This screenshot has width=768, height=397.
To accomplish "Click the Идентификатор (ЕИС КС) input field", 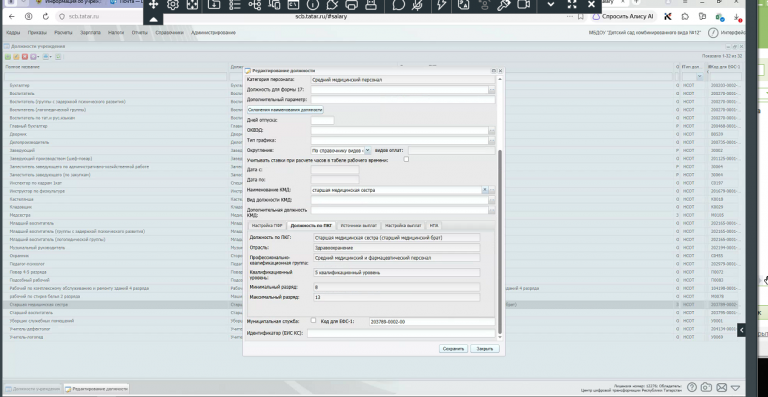I will (401, 333).
